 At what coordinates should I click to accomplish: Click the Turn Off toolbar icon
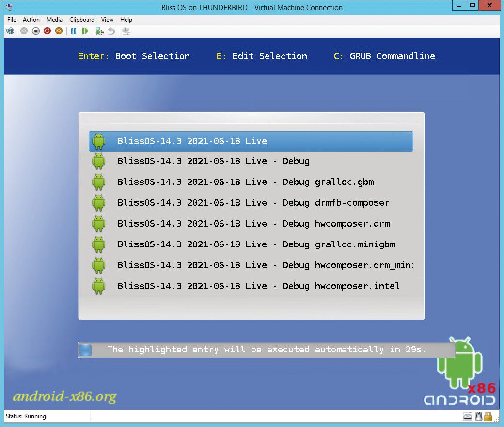tap(36, 31)
